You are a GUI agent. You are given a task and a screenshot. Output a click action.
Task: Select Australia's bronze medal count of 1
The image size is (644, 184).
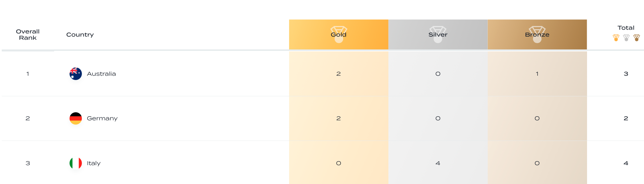tap(537, 74)
